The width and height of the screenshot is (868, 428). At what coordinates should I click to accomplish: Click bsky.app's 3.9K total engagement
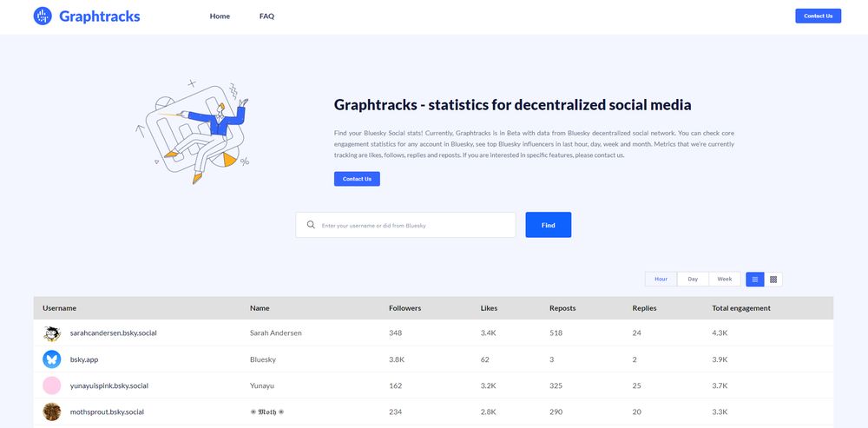point(720,359)
